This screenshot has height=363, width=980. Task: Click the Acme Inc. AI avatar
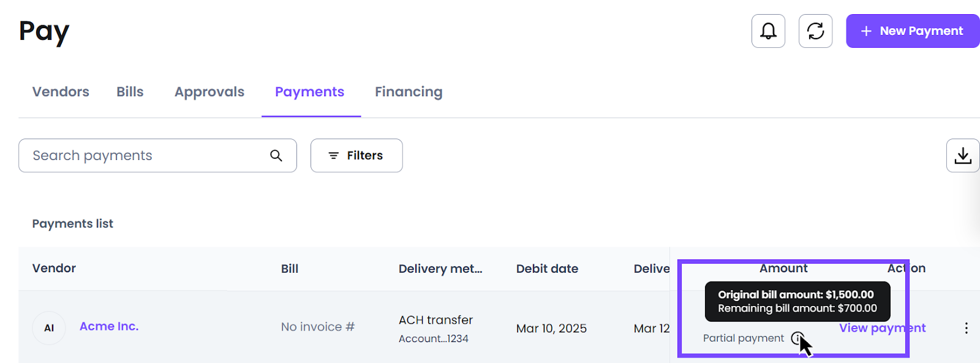coord(49,328)
